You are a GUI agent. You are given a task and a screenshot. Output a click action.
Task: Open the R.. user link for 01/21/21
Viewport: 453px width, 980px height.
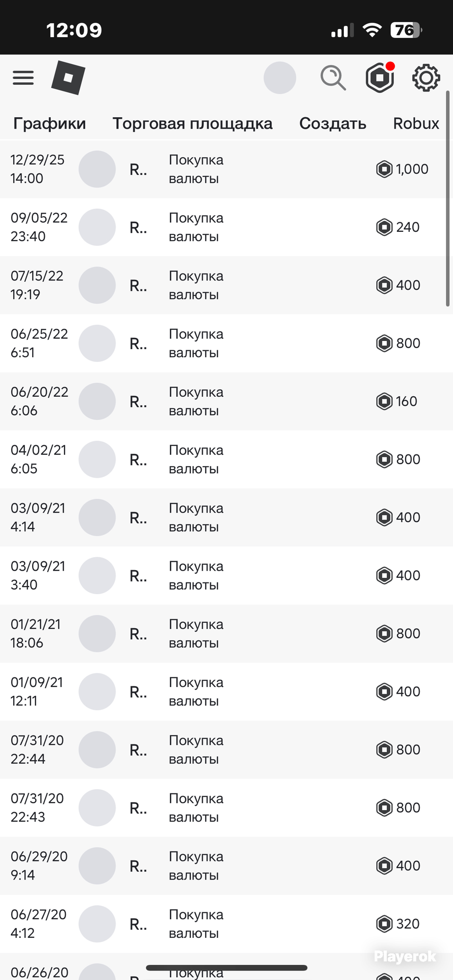(x=138, y=634)
